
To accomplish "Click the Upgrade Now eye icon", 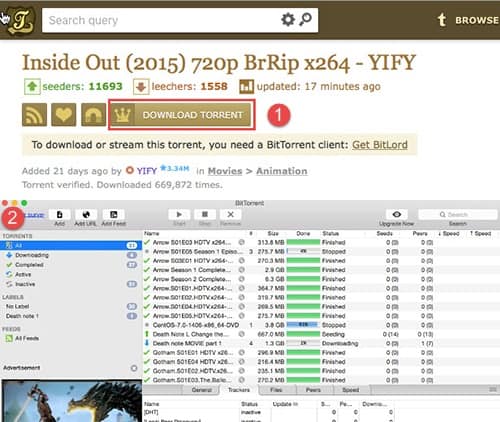I will 396,214.
